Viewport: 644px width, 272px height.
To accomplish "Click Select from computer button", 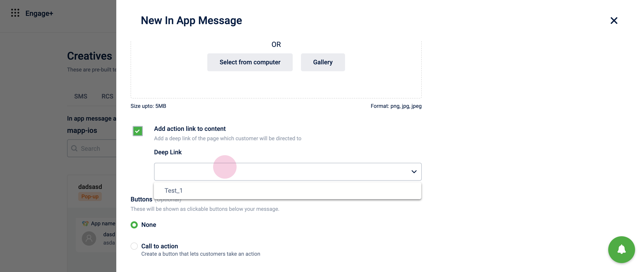I will tap(250, 62).
